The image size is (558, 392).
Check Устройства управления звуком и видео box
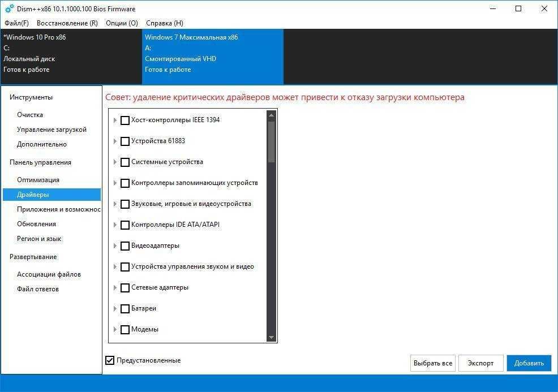pyautogui.click(x=125, y=267)
